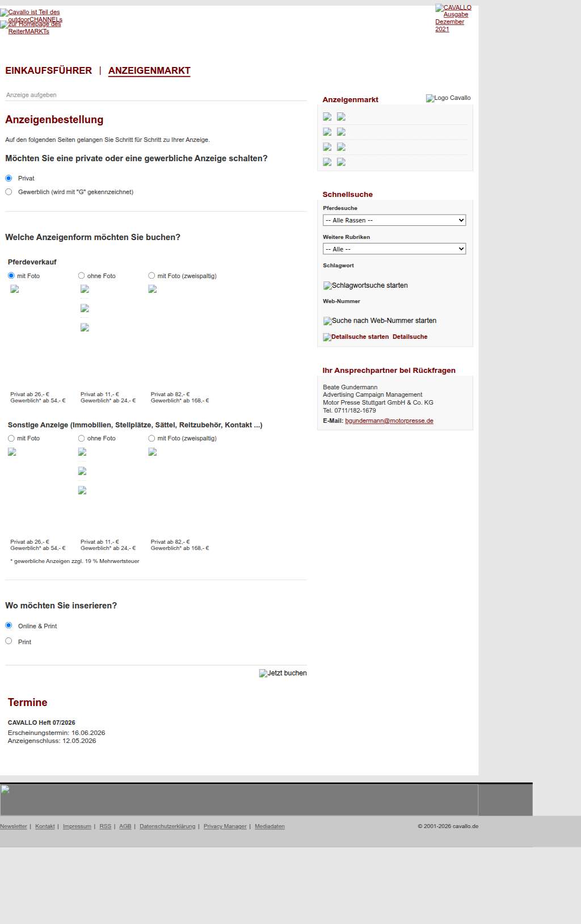Click the Detailsuche starten icon
This screenshot has height=924, width=581.
[356, 337]
